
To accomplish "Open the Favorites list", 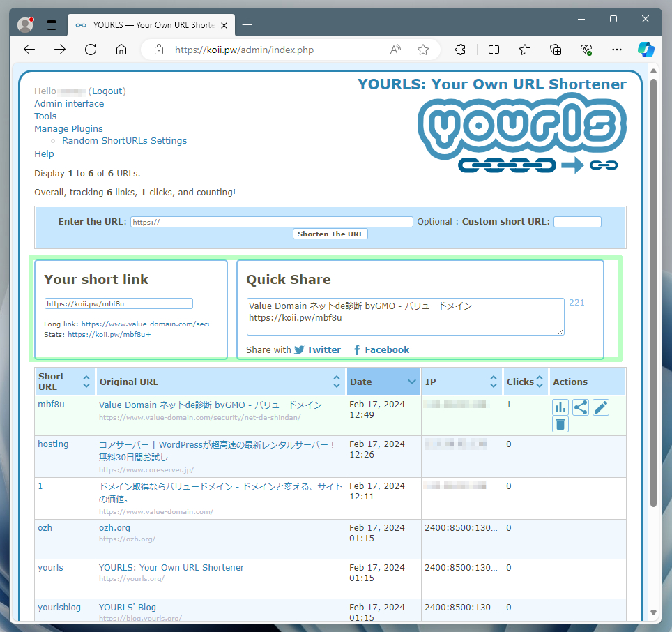I will [x=525, y=50].
